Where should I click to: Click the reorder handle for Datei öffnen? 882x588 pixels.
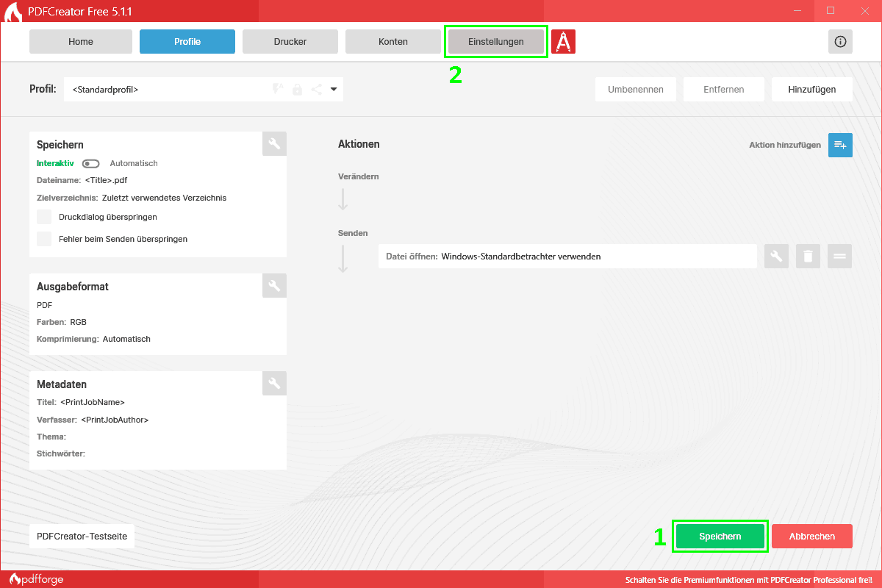[839, 257]
